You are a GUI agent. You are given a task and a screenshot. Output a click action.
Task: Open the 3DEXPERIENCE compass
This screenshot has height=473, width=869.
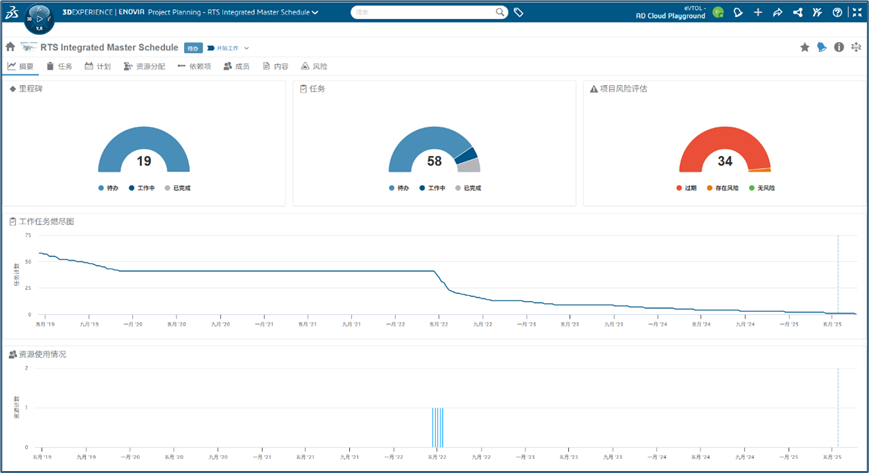click(39, 19)
